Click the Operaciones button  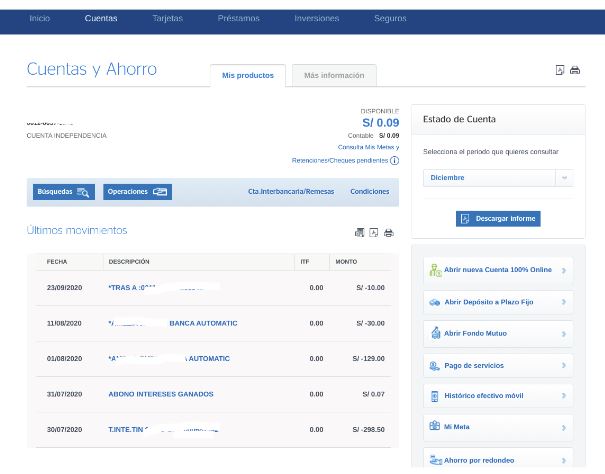click(137, 192)
